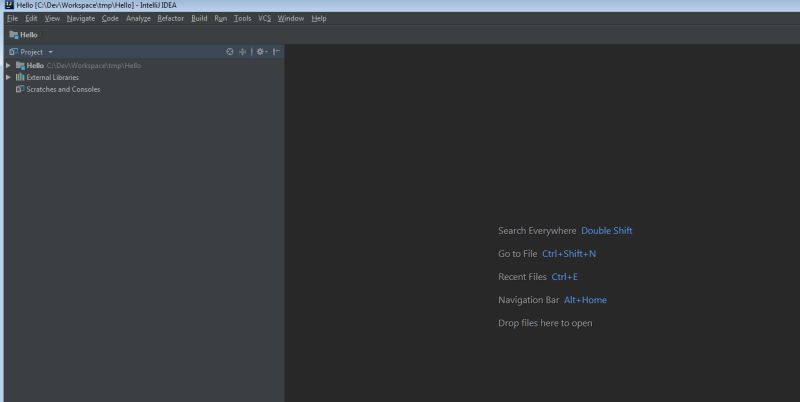Select External Libraries in project tree
Viewport: 800px width, 402px height.
[x=144, y=77]
